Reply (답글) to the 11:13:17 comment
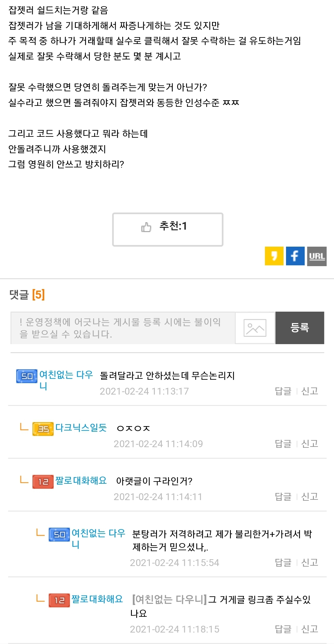This screenshot has height=644, width=334. tap(283, 391)
